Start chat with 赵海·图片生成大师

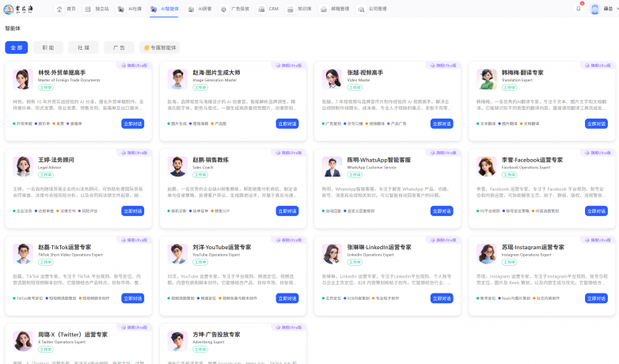point(287,123)
